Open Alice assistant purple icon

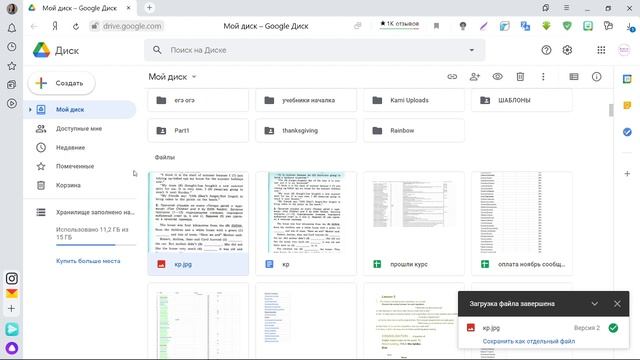[x=12, y=348]
